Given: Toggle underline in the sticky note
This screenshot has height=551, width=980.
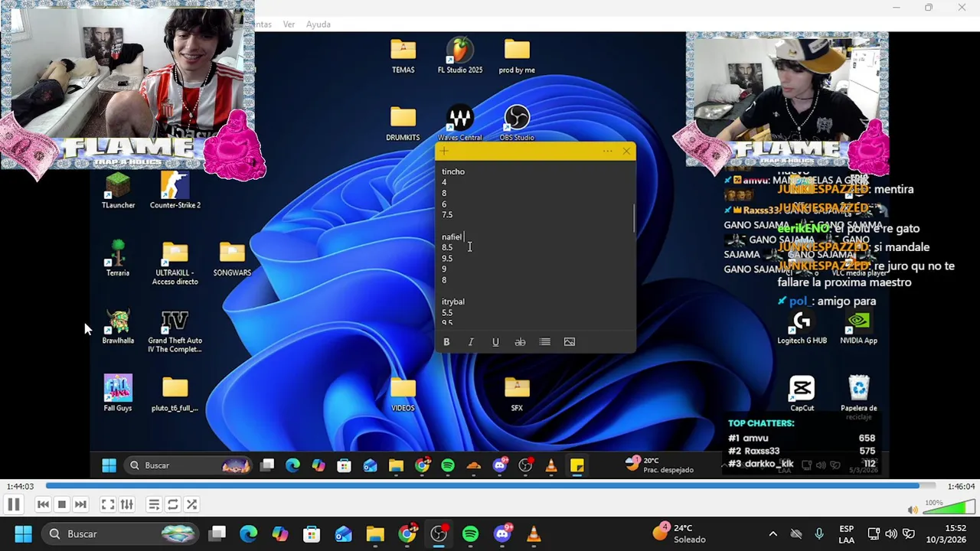Looking at the screenshot, I should pyautogui.click(x=495, y=342).
